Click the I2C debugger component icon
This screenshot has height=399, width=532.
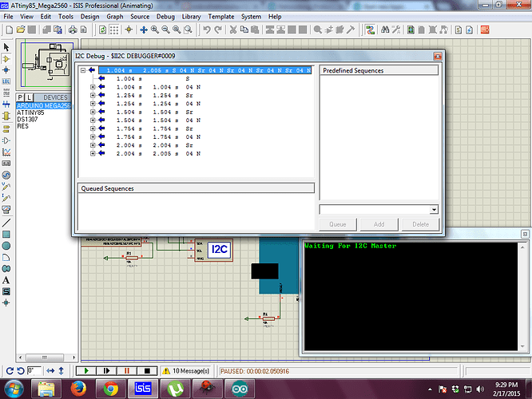[x=217, y=251]
